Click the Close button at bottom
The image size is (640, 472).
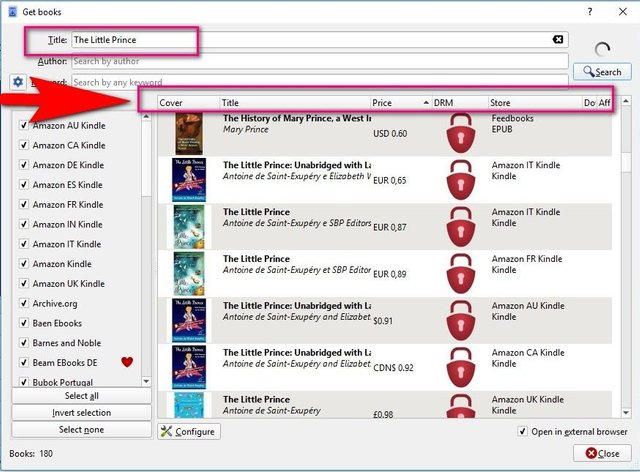click(602, 453)
